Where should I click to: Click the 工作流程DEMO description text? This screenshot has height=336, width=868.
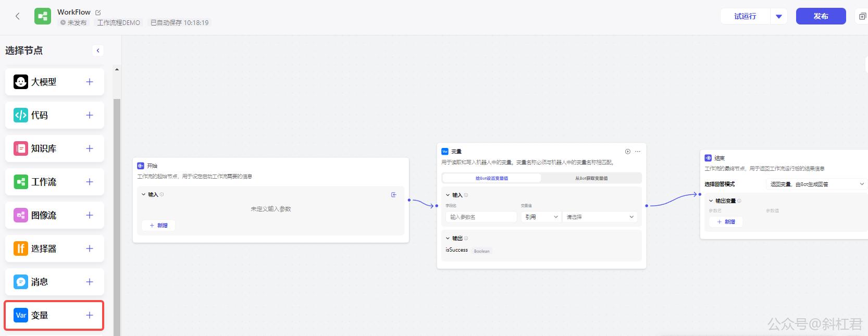coord(119,23)
